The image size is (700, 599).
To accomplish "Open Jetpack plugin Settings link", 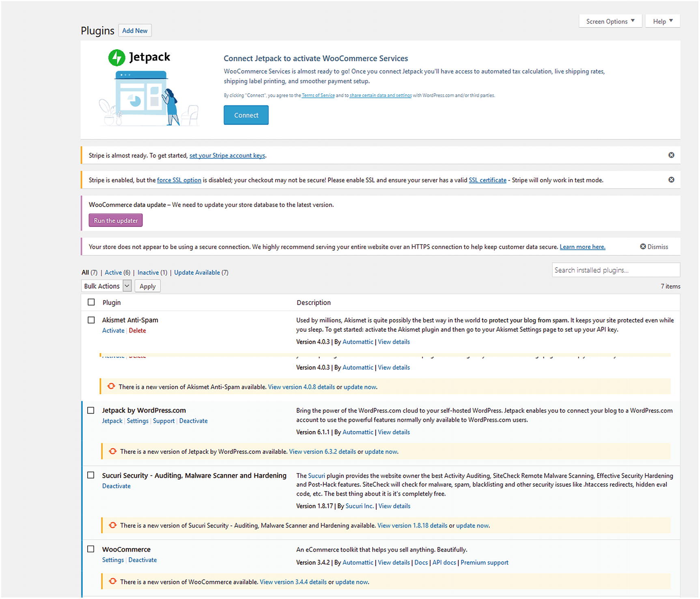I will click(138, 421).
